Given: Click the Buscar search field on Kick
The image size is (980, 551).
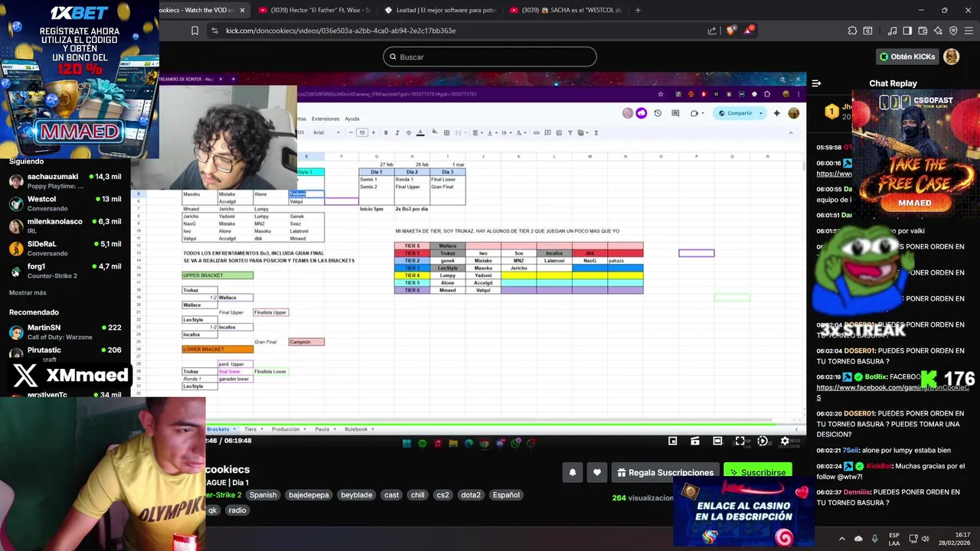Looking at the screenshot, I should 490,57.
